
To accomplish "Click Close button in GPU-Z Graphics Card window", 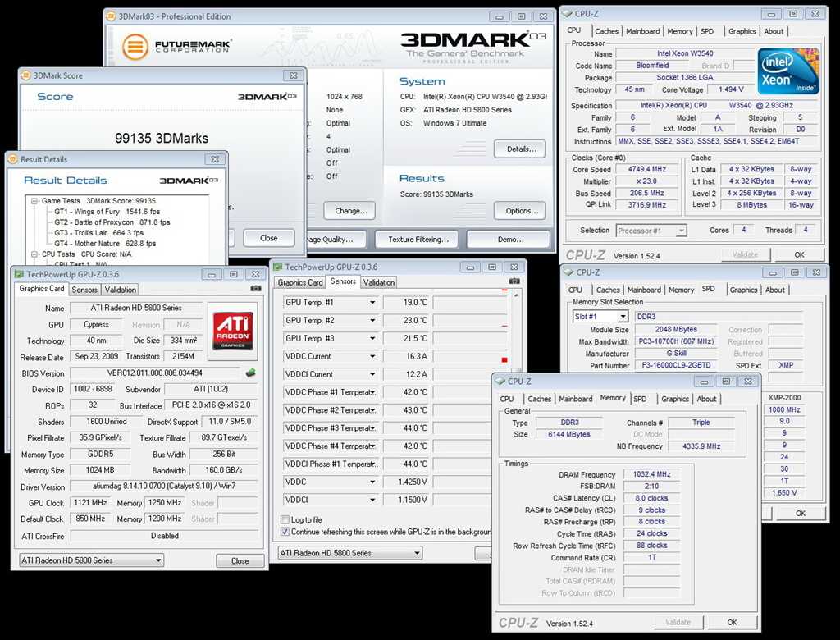I will 240,560.
